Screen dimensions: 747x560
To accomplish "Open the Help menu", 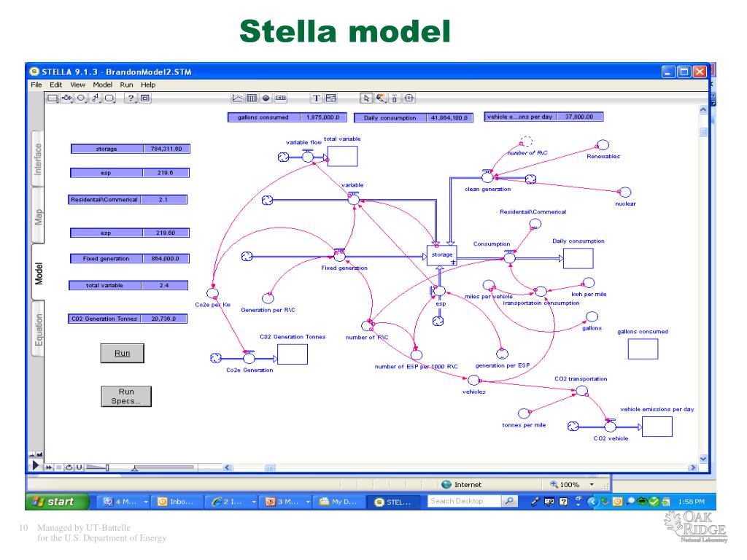I will [x=148, y=85].
